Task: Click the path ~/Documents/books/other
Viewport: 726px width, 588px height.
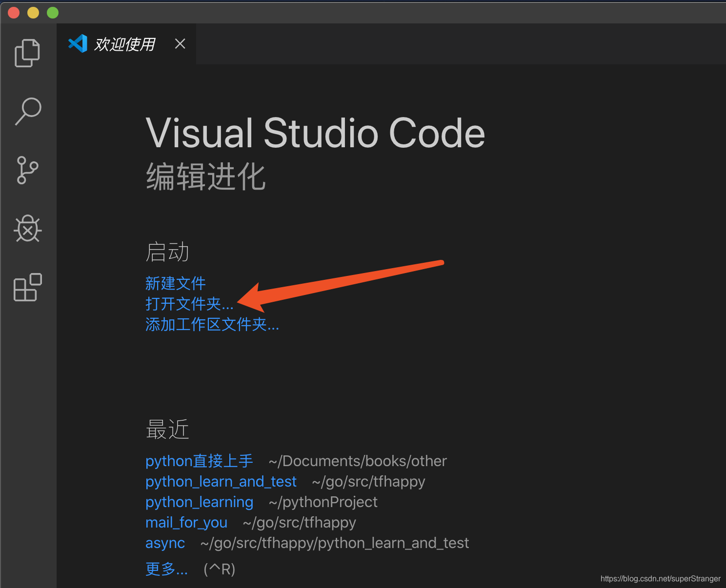Action: coord(358,461)
